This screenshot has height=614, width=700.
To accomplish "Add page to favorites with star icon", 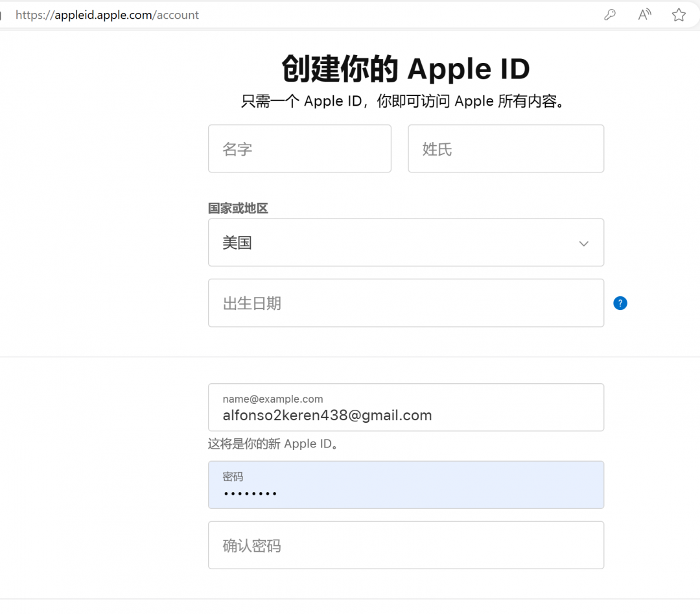I will tap(679, 15).
